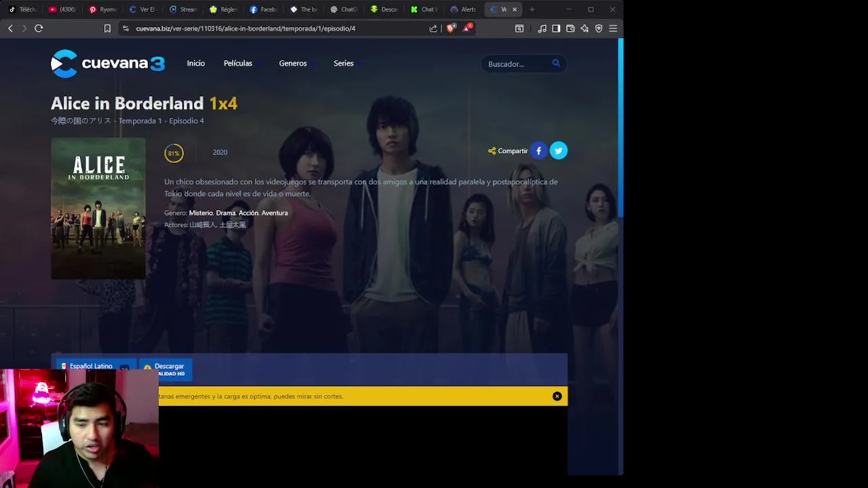The image size is (868, 488).
Task: Click the Cuevana3 logo
Action: tap(108, 64)
